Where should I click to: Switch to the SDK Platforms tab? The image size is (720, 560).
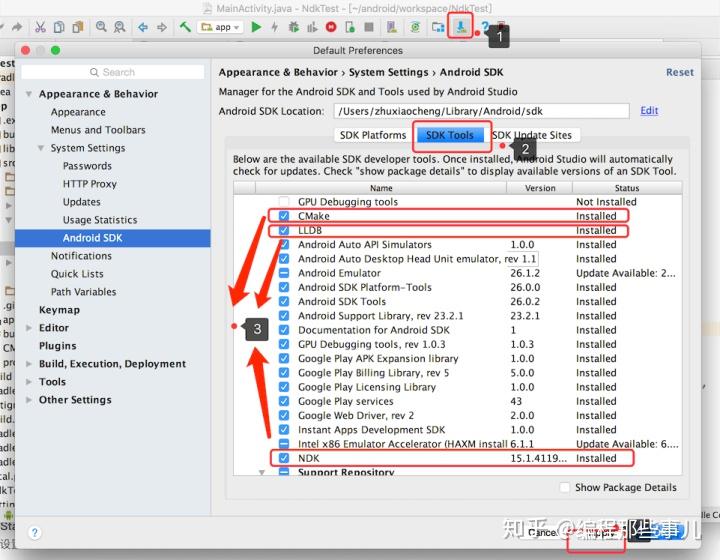coord(373,135)
